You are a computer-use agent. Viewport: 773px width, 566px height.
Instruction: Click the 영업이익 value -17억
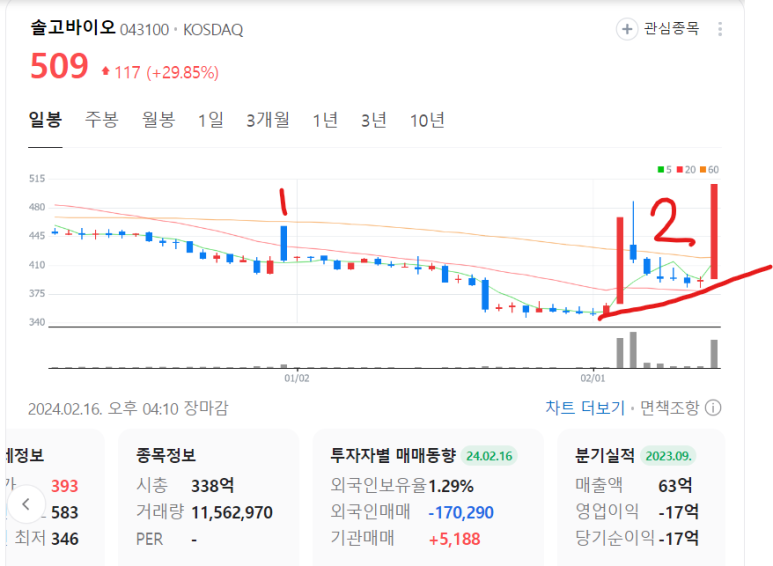coord(678,512)
